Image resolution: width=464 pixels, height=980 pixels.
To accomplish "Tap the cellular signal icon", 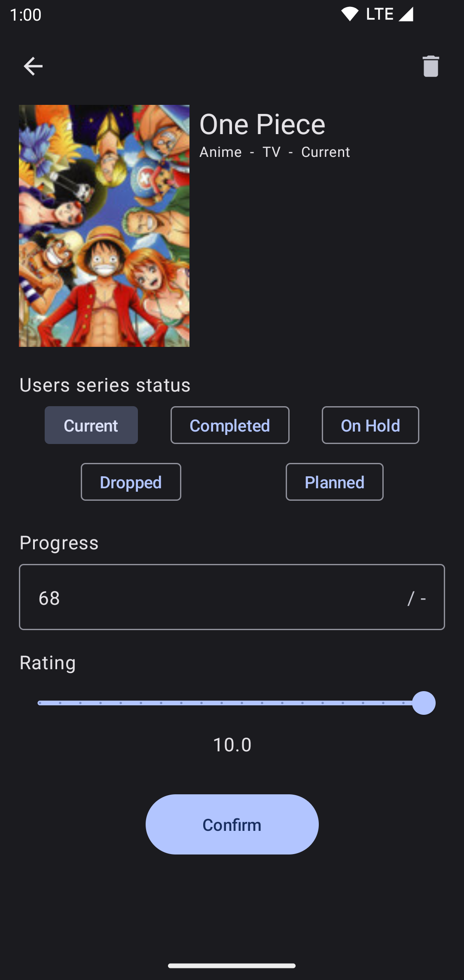I will pyautogui.click(x=406, y=14).
